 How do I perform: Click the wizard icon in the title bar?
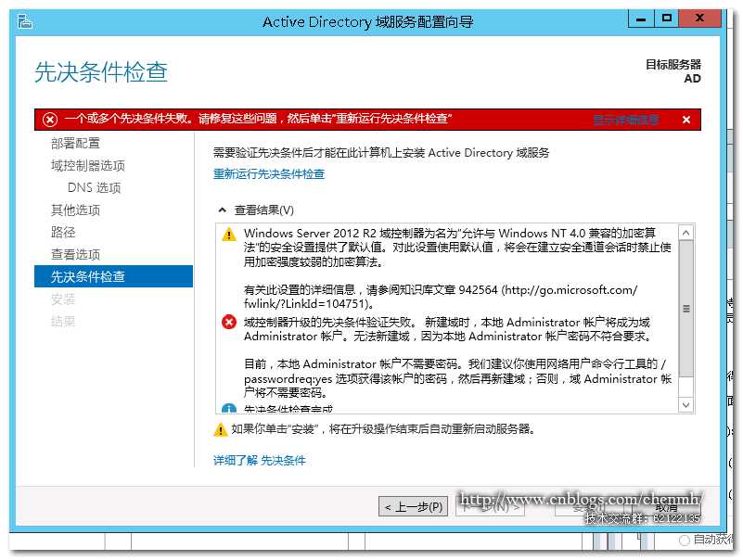point(25,21)
